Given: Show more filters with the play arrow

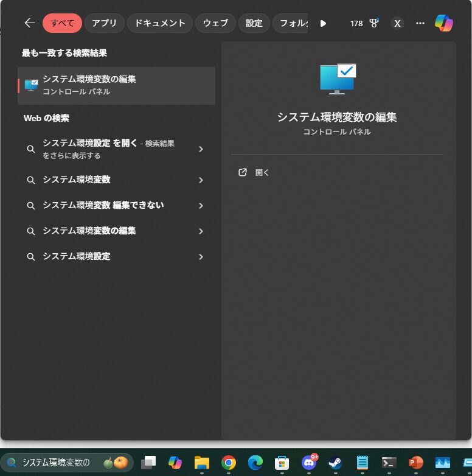Looking at the screenshot, I should click(x=323, y=23).
